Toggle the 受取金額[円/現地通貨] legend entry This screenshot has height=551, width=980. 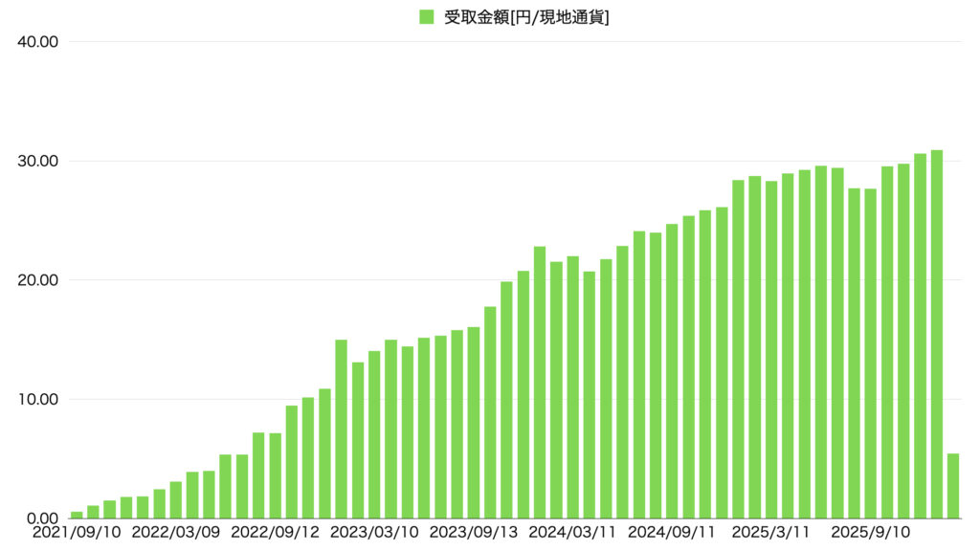tap(526, 16)
